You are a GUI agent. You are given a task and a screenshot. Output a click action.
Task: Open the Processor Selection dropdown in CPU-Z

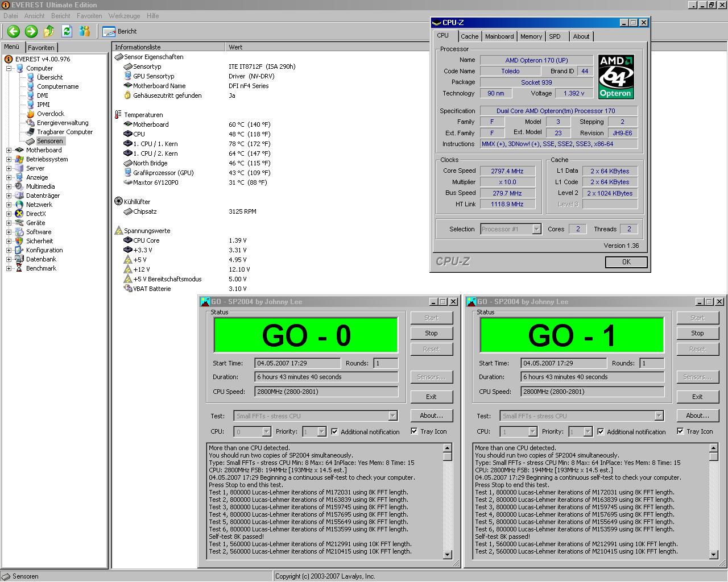coord(536,229)
